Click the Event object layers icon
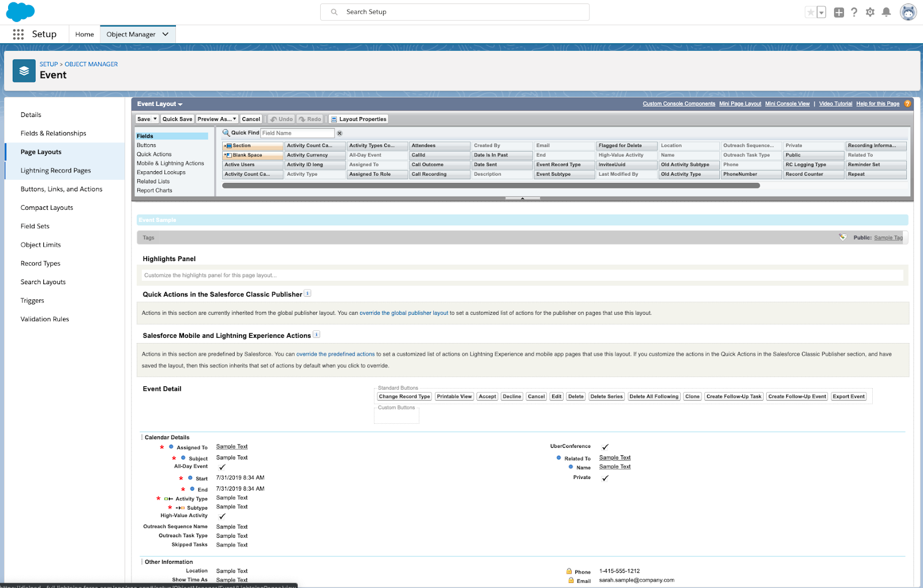Viewport: 923px width, 588px height. pos(24,71)
